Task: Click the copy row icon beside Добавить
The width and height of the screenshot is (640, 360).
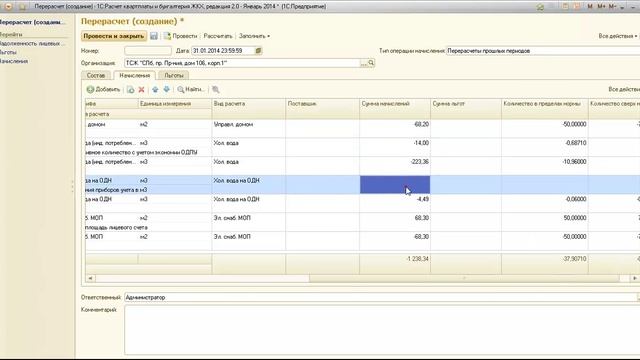Action: pyautogui.click(x=131, y=89)
